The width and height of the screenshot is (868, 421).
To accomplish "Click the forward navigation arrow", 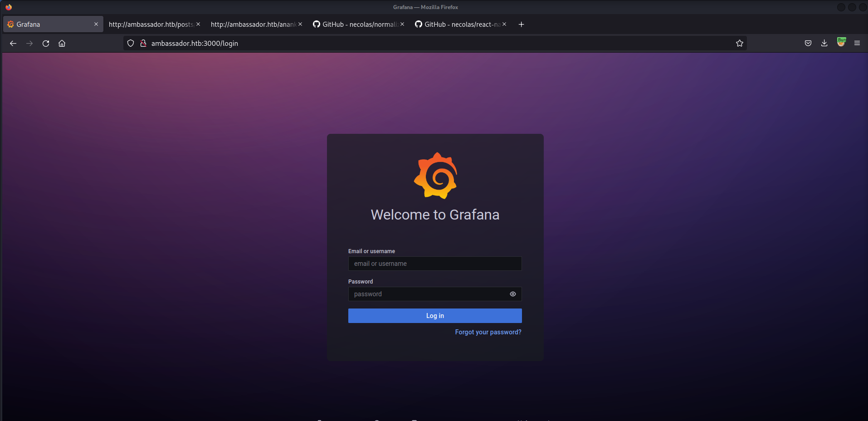I will (x=29, y=44).
